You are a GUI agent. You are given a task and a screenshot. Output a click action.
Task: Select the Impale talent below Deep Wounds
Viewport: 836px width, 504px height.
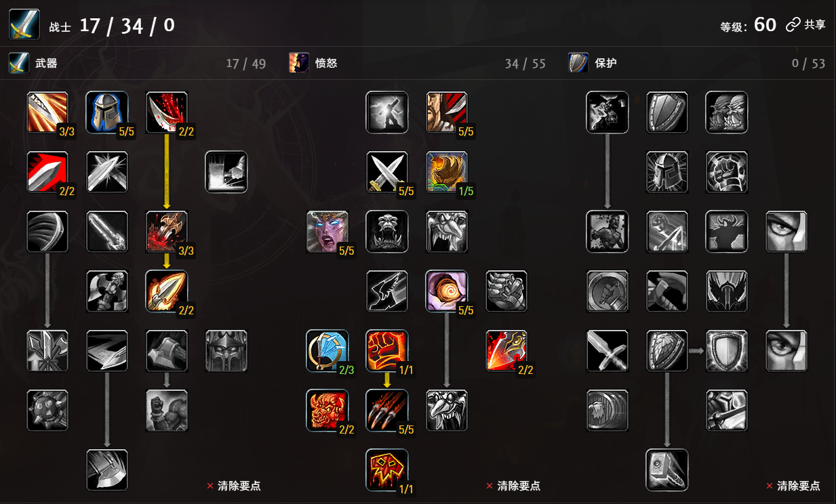(167, 291)
